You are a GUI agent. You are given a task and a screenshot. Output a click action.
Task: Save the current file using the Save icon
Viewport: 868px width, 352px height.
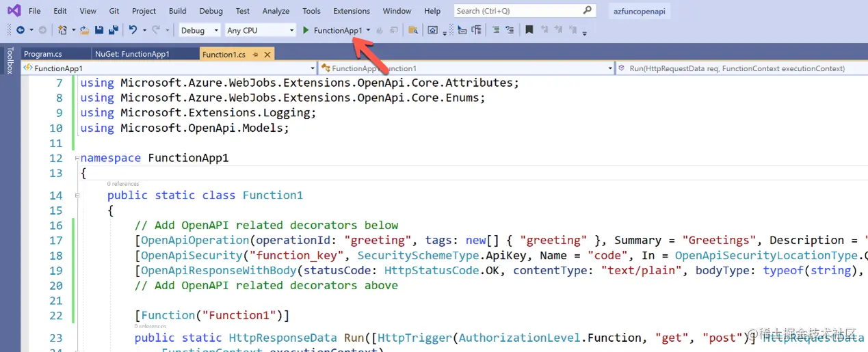[x=99, y=30]
